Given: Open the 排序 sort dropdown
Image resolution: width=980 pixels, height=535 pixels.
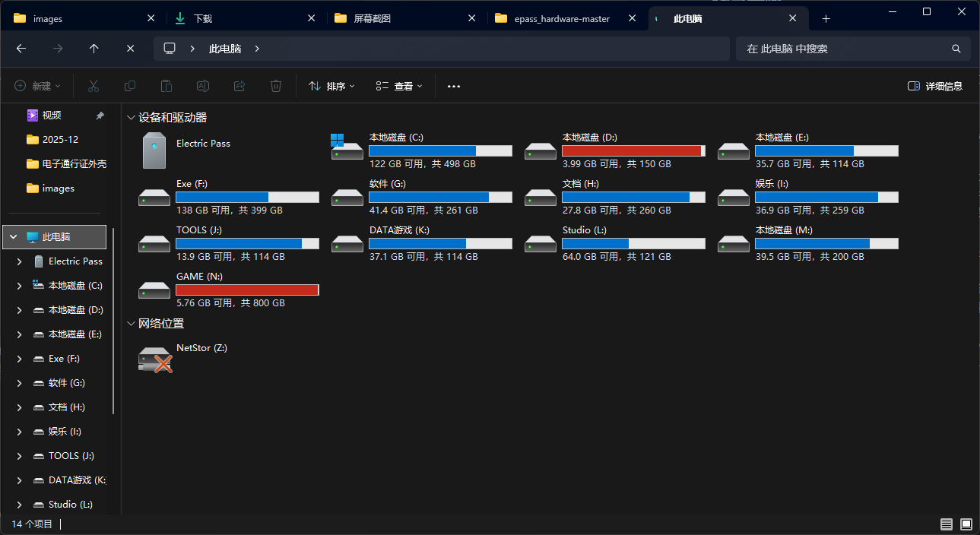Looking at the screenshot, I should 332,86.
